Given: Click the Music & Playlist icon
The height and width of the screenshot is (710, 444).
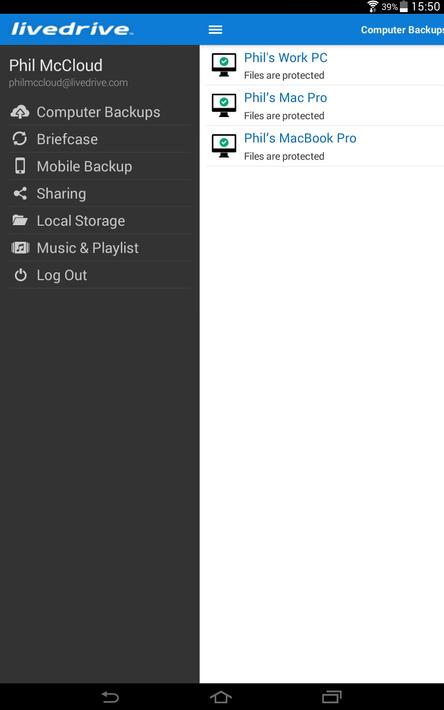Looking at the screenshot, I should tap(20, 248).
